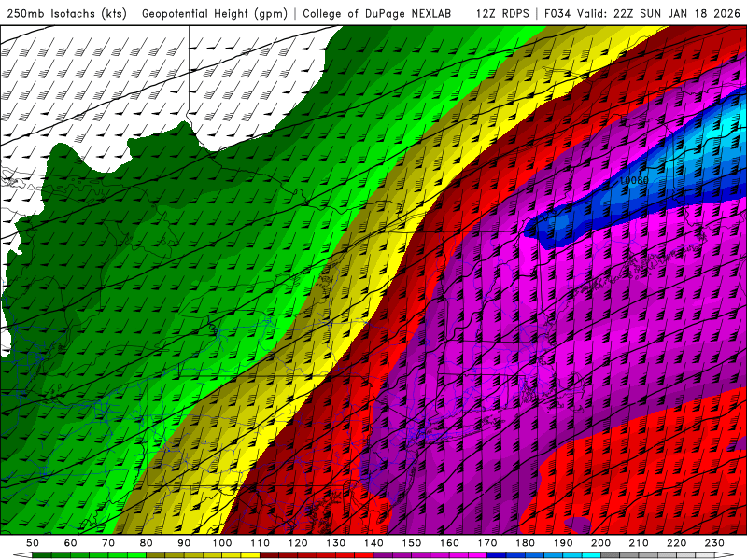Click the legend value "190"
Viewport: 747px width, 560px height.
563,543
